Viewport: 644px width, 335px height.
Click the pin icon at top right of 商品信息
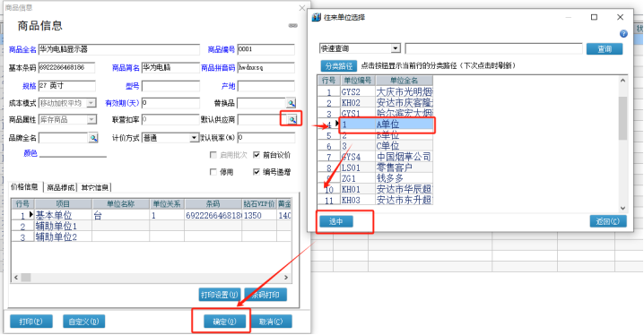click(292, 25)
